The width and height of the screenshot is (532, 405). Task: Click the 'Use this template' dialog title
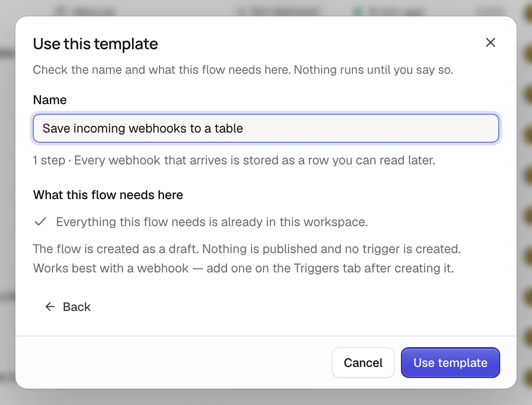coord(95,44)
